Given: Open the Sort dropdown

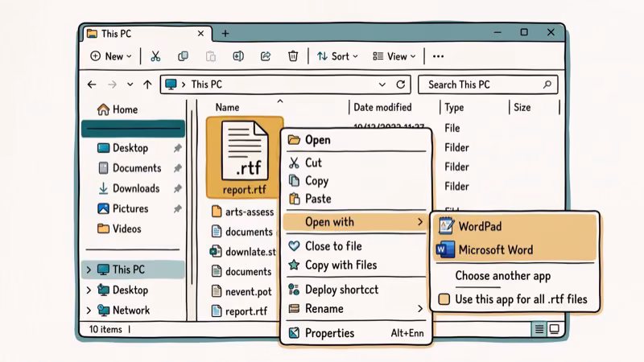Looking at the screenshot, I should click(337, 56).
